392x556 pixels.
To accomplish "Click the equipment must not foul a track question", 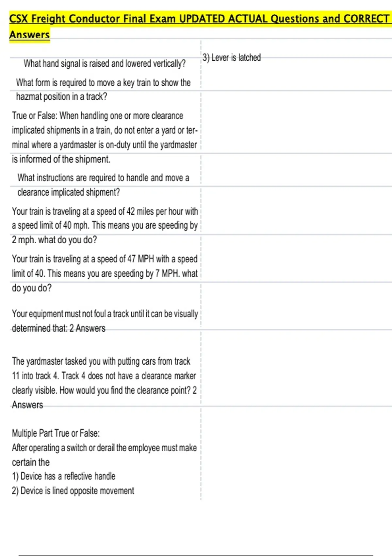I will point(105,314).
